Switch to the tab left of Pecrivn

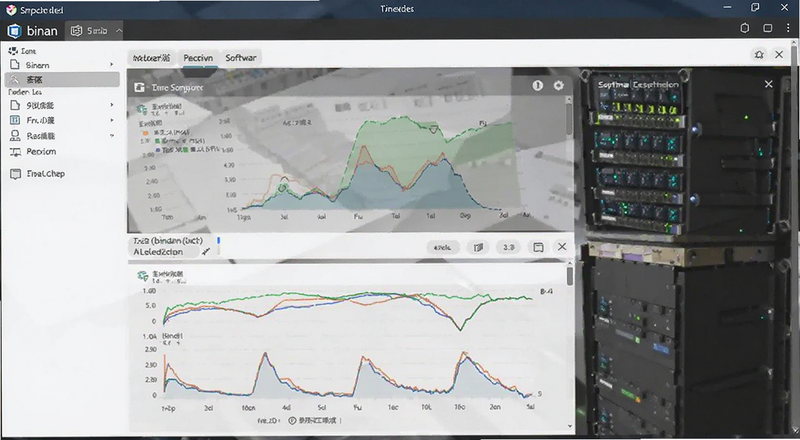point(151,58)
